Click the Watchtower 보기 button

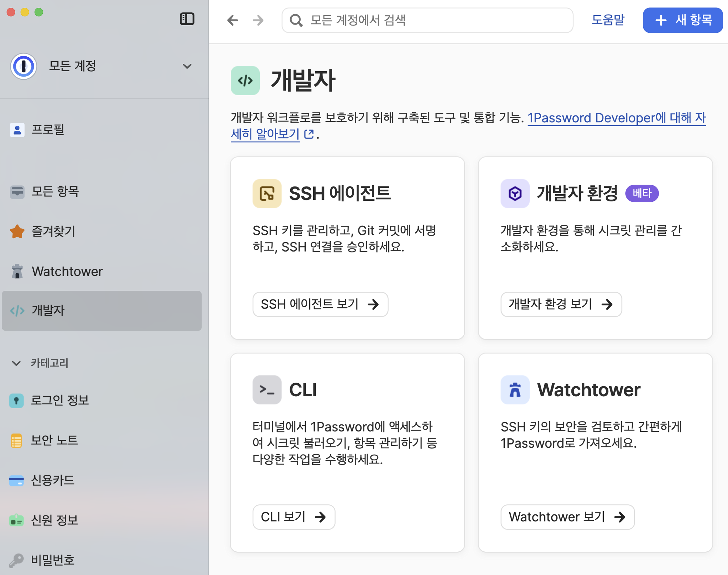pyautogui.click(x=568, y=517)
